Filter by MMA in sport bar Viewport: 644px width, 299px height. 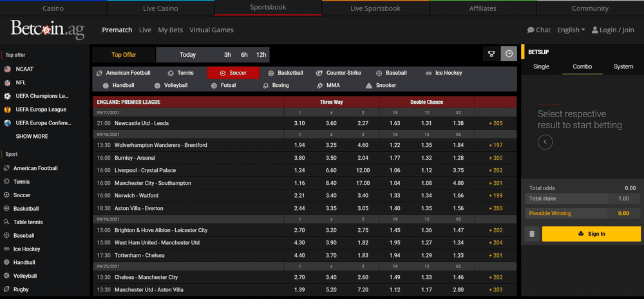coord(328,86)
